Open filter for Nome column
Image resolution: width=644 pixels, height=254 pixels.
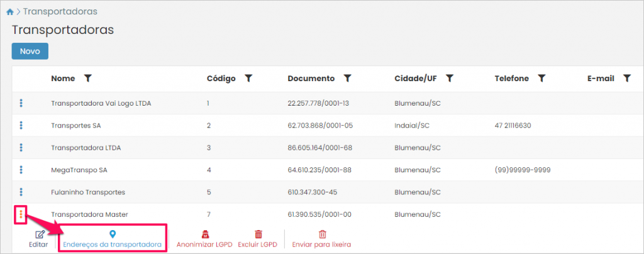pyautogui.click(x=88, y=79)
